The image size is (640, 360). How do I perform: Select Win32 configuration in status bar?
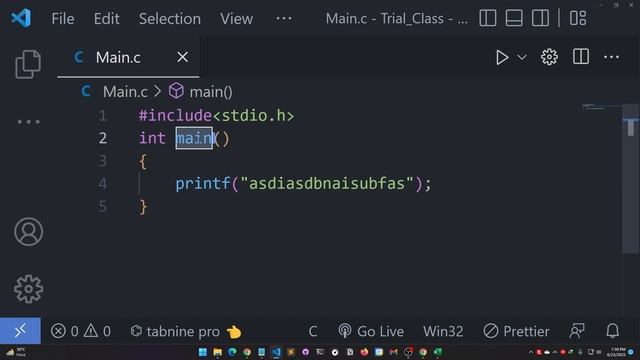point(443,331)
